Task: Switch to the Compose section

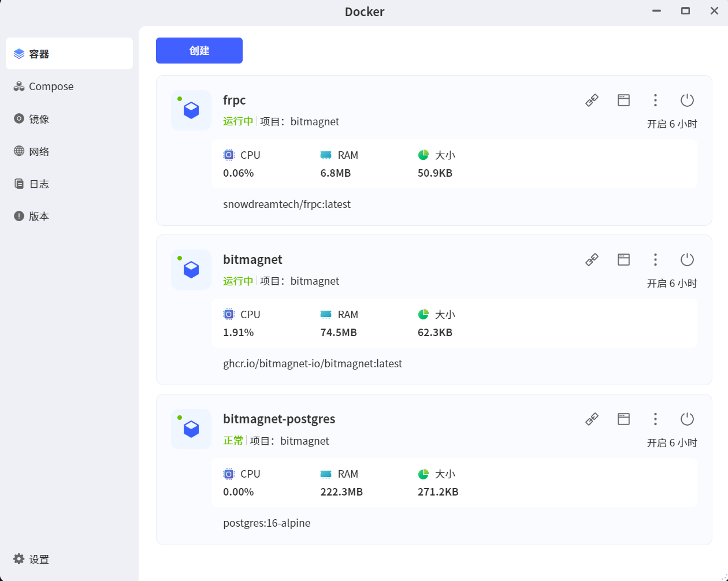Action: click(51, 87)
